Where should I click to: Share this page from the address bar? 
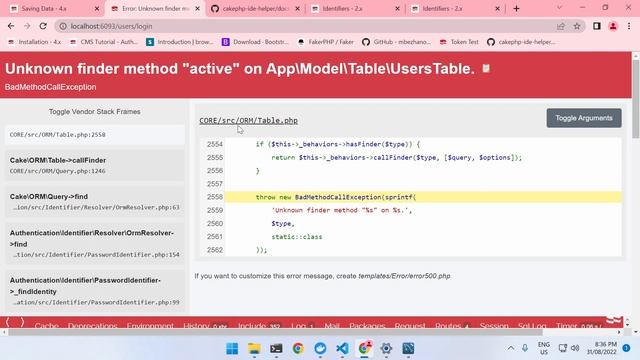(x=560, y=26)
